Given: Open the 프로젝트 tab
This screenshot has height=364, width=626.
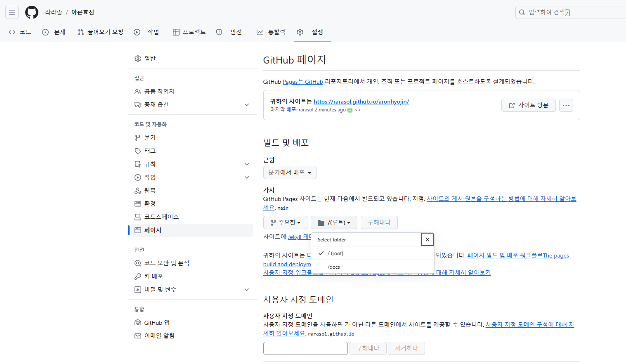Looking at the screenshot, I should point(189,32).
